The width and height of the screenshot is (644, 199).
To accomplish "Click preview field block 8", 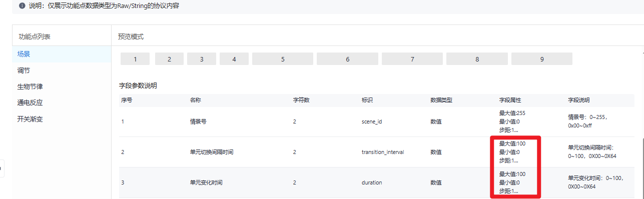I will [x=477, y=59].
